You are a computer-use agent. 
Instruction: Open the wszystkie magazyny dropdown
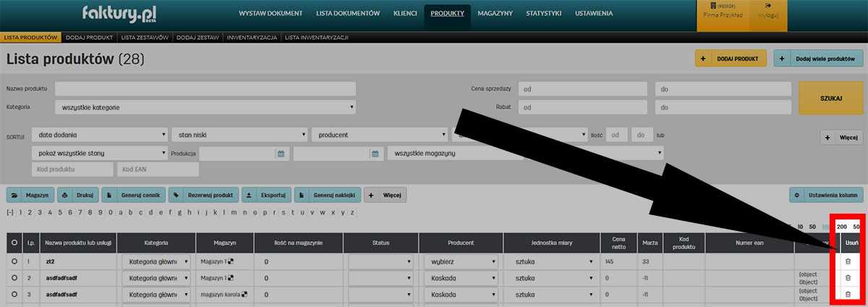point(525,153)
